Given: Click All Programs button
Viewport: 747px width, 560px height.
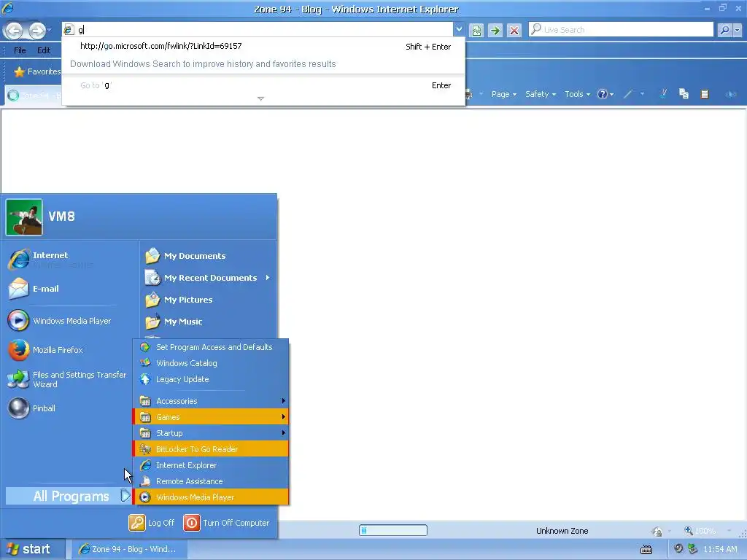Looking at the screenshot, I should coord(69,496).
